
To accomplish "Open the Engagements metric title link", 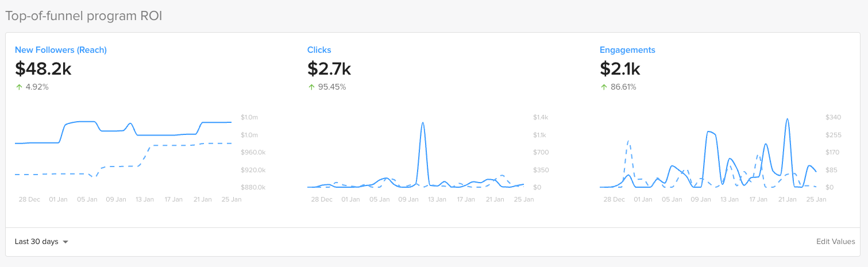I will click(627, 50).
